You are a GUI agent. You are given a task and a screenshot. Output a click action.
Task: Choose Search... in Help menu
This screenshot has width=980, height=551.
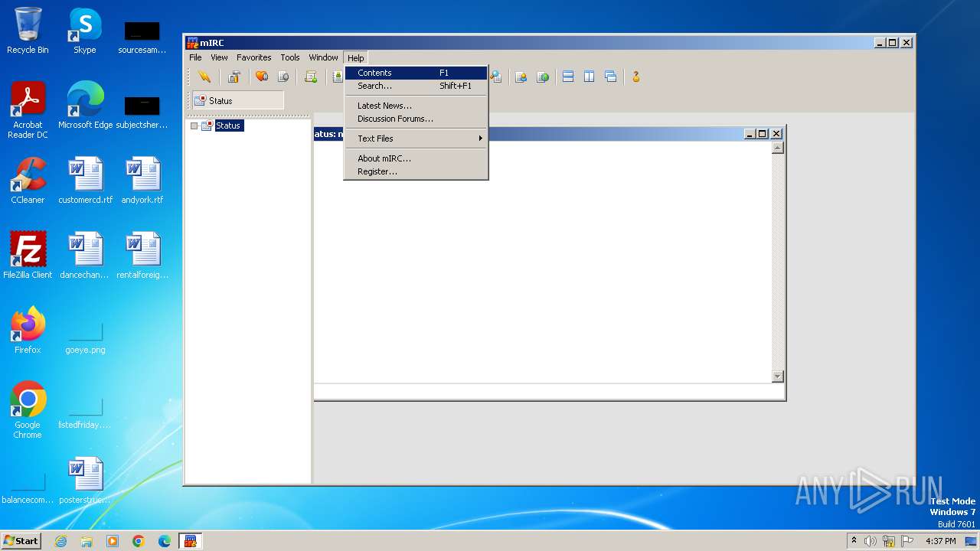coord(416,86)
